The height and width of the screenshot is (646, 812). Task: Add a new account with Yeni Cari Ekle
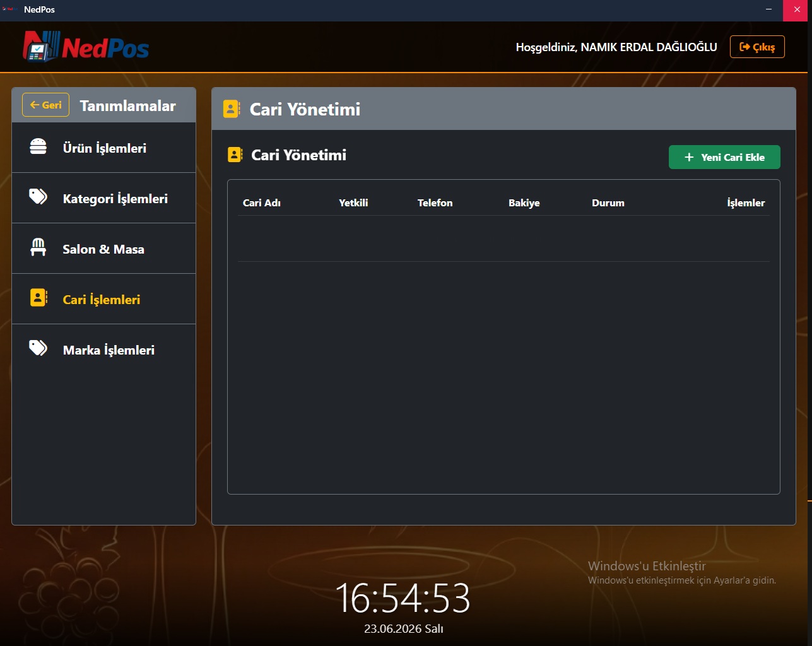[x=724, y=157]
